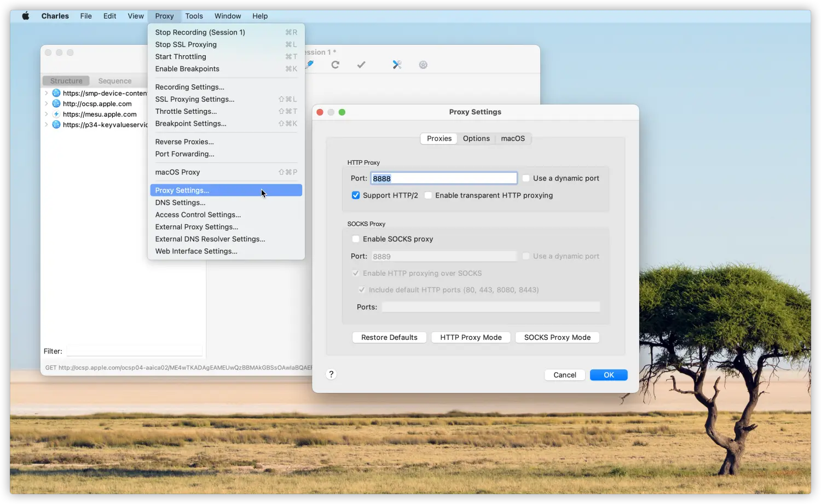Enable 'Use a dynamic port' for HTTP Proxy
The height and width of the screenshot is (504, 821).
[x=526, y=178]
